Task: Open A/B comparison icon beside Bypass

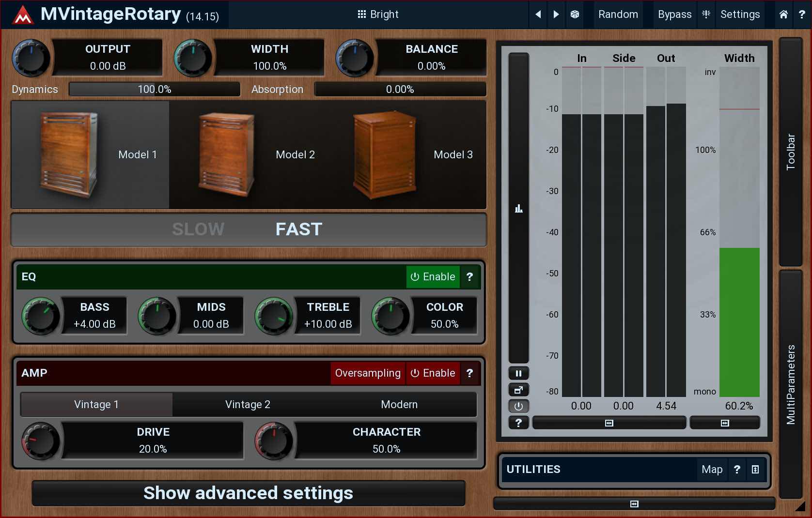Action: 706,15
